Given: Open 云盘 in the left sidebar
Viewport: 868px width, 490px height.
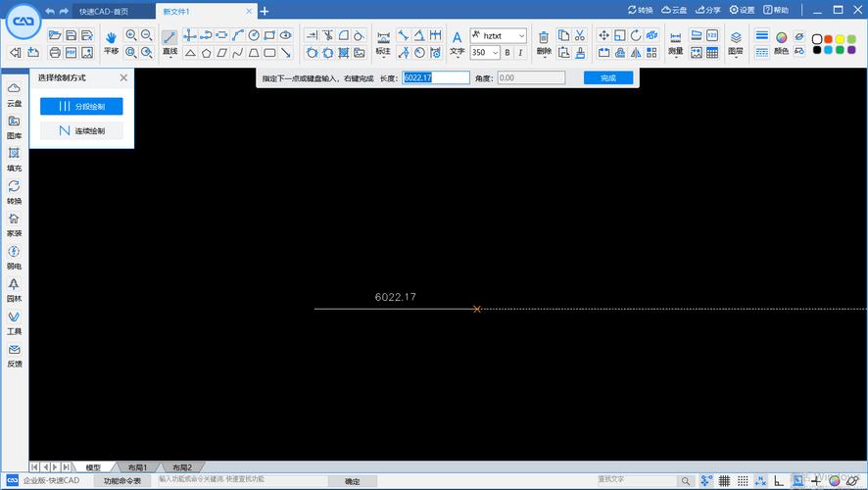Looking at the screenshot, I should pyautogui.click(x=14, y=94).
